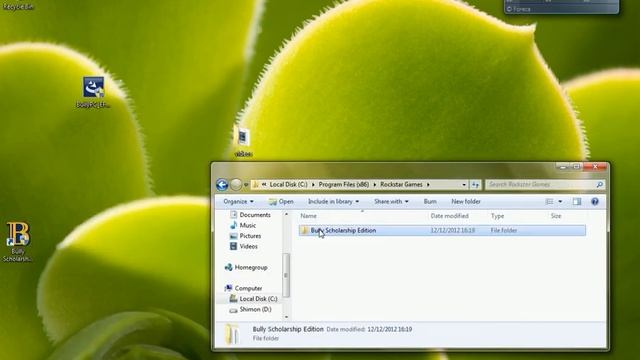
Task: Minimize the Explorer window
Action: point(563,167)
